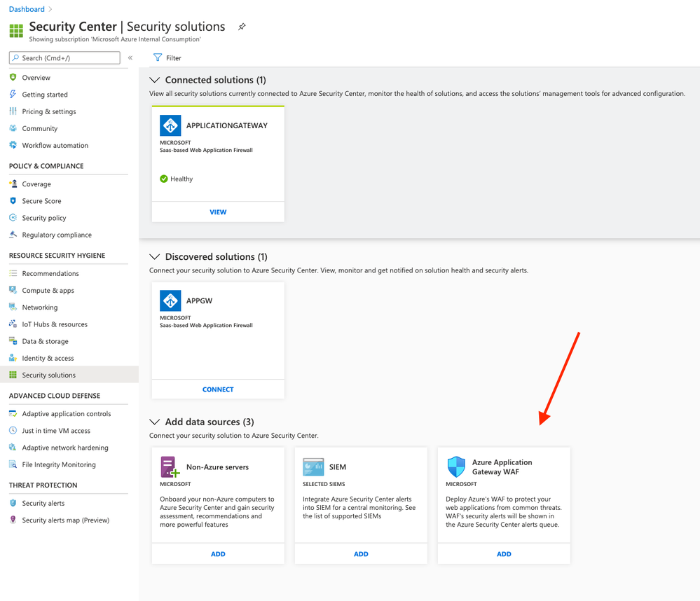The image size is (700, 601).
Task: Click the Healthy status on APPLICATIONGATEWAY
Action: (x=177, y=179)
